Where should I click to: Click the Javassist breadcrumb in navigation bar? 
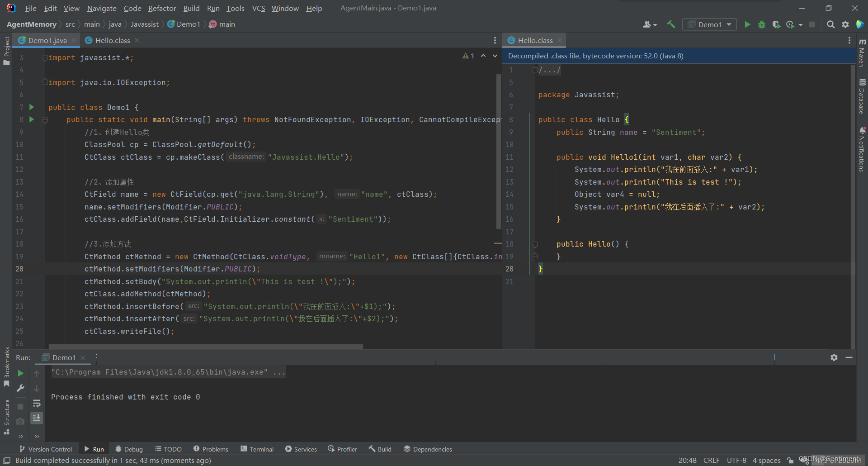coord(145,24)
